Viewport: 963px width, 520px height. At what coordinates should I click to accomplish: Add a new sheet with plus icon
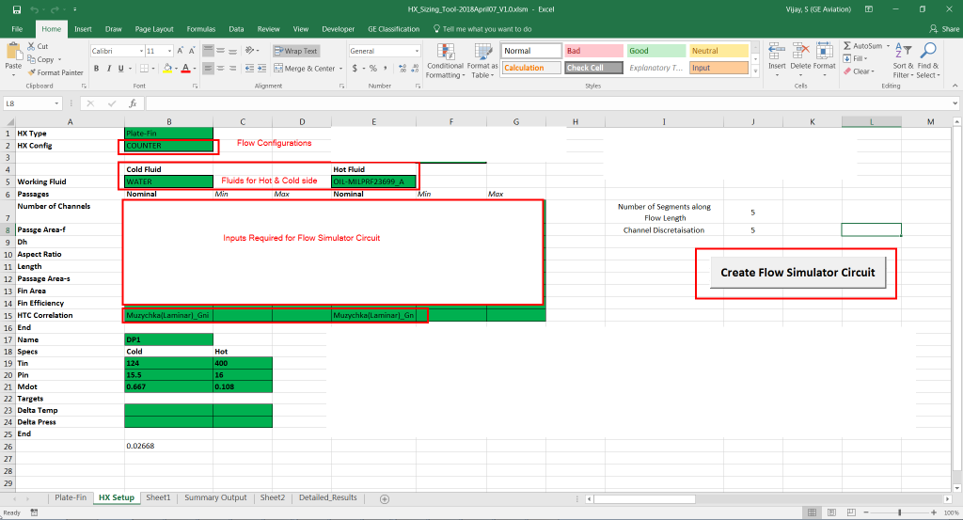[384, 499]
